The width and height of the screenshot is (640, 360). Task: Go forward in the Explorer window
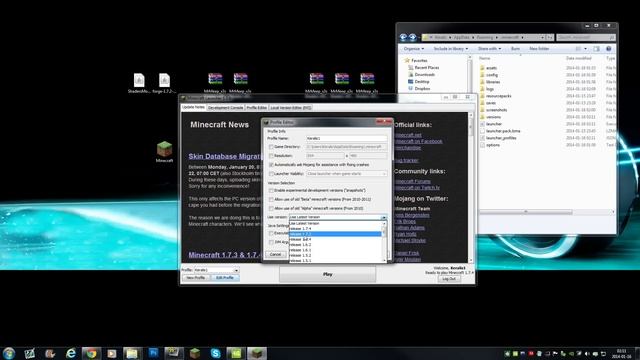pos(413,37)
